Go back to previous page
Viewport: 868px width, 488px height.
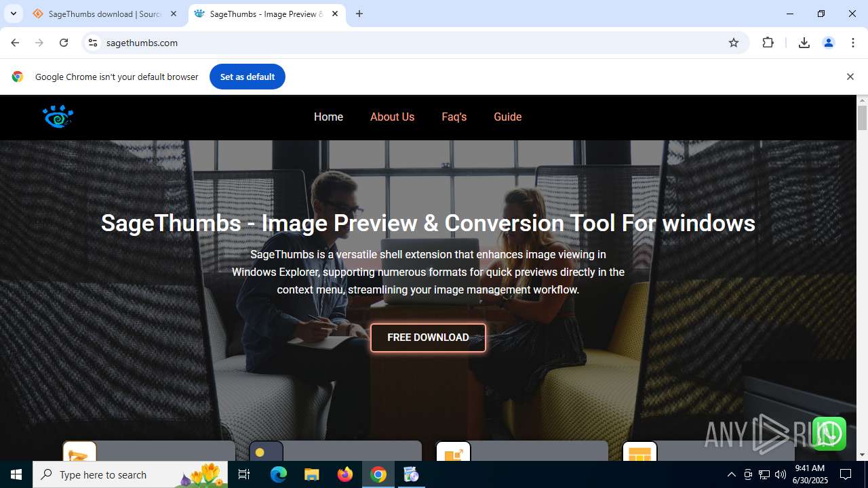click(15, 43)
